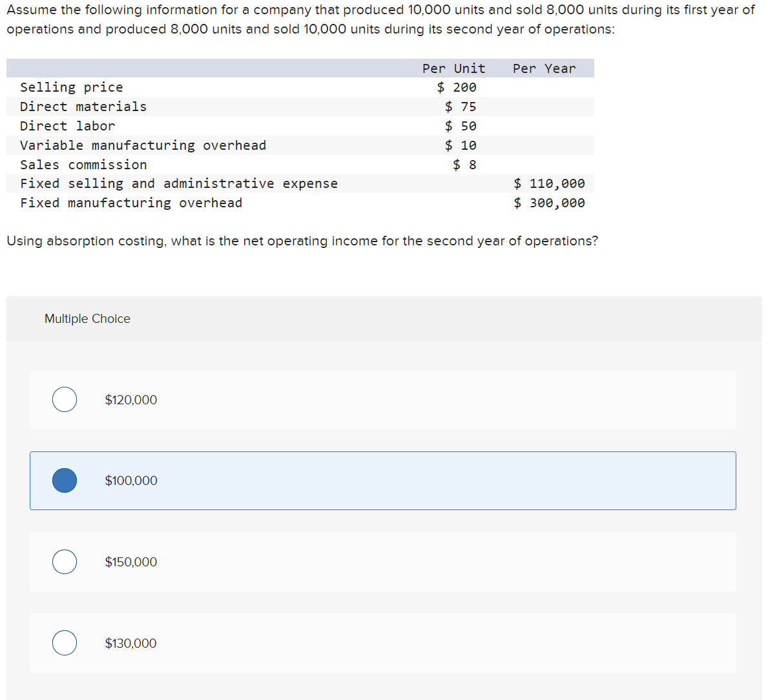Click Fixed selling and administrative expense label
Image resolution: width=768 pixels, height=700 pixels.
(x=179, y=183)
